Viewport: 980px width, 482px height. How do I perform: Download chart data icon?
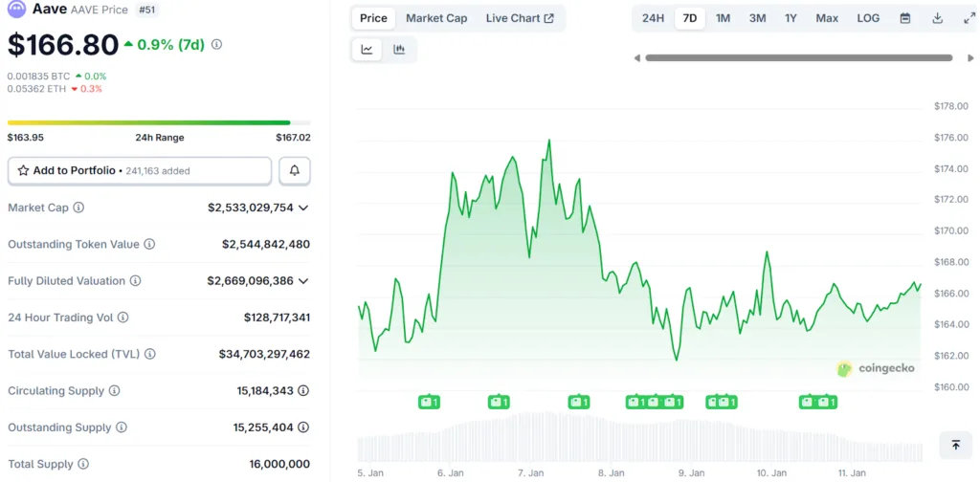tap(938, 18)
